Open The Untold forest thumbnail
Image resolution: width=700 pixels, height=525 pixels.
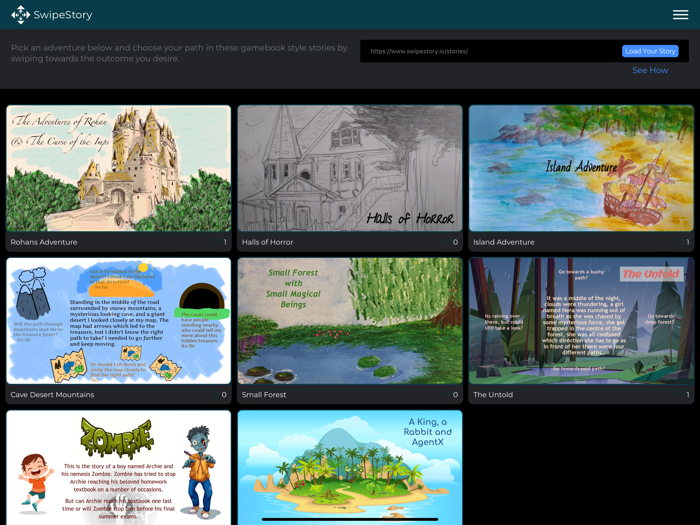tap(581, 321)
